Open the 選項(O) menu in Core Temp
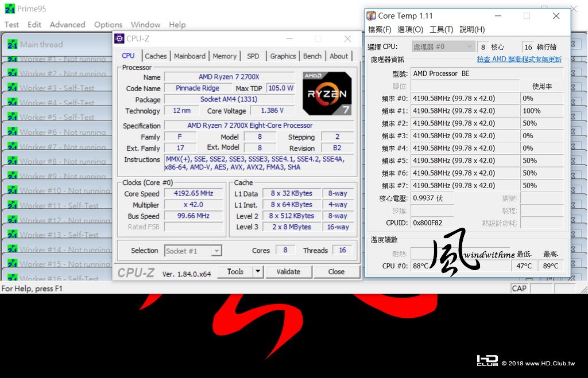Image resolution: width=588 pixels, height=378 pixels. click(410, 30)
